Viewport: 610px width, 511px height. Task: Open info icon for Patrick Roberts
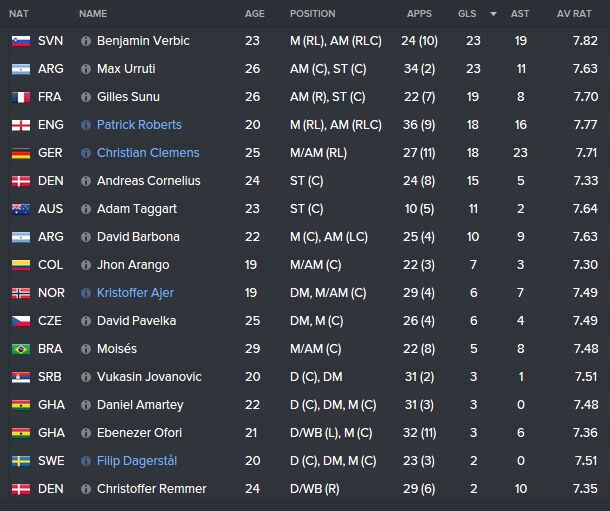tap(86, 125)
